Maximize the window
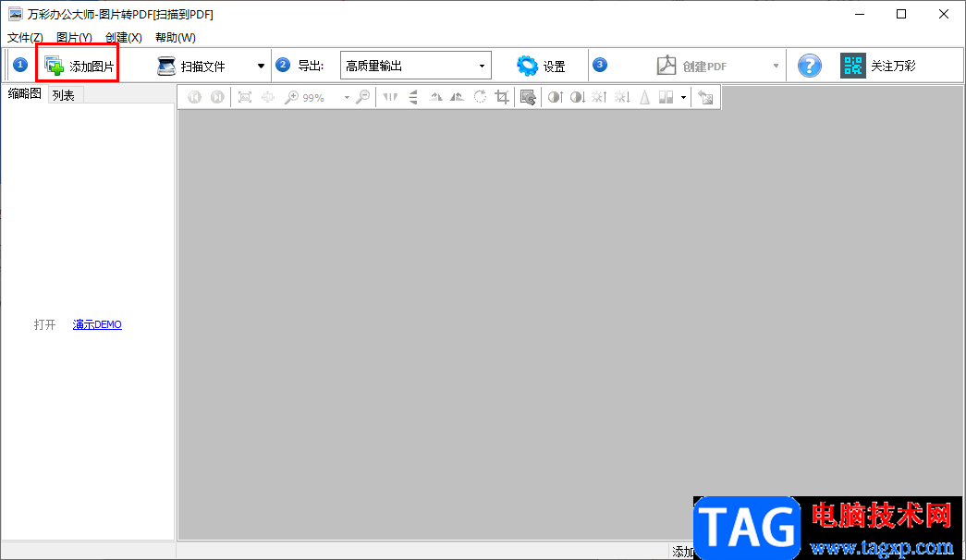 901,14
